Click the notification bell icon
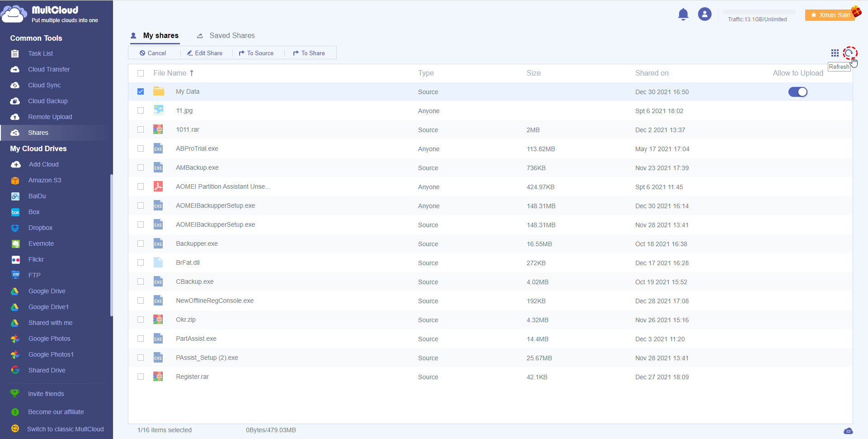Screen dimensions: 868x439 [683, 14]
